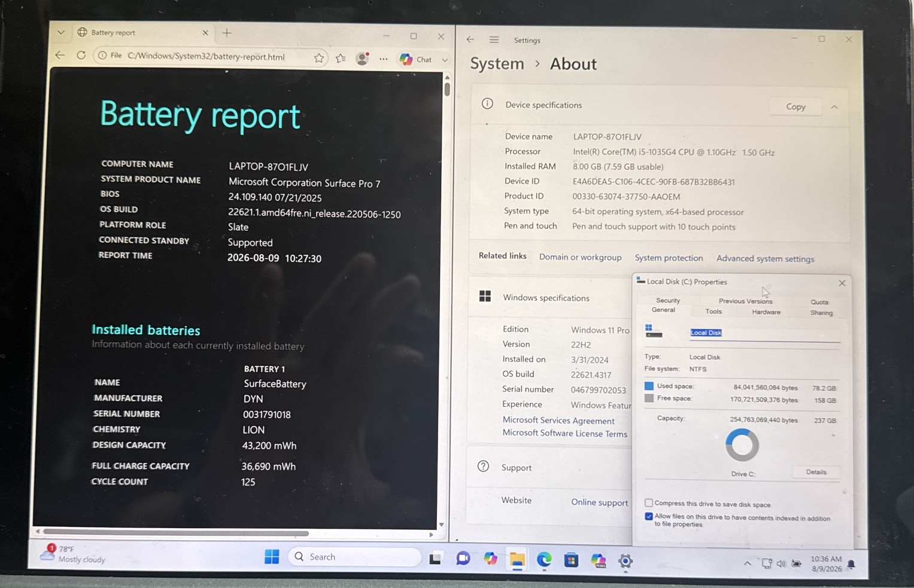Switch to the Tools tab

tap(713, 311)
